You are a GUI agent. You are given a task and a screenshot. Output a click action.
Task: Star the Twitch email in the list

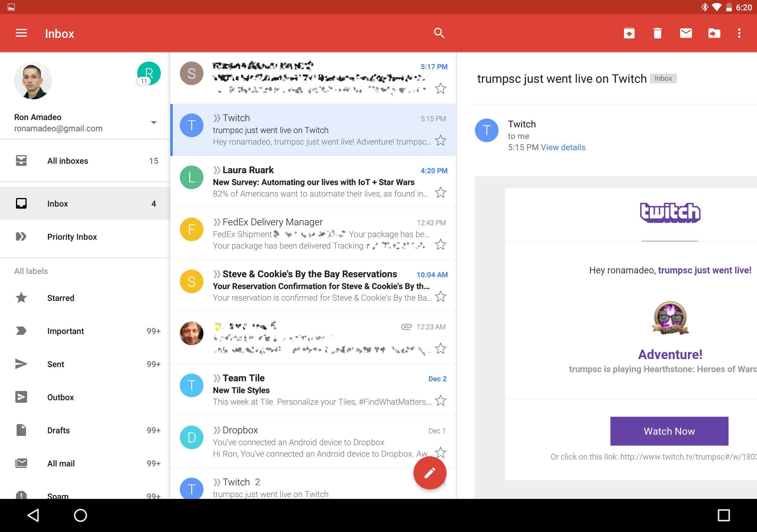click(x=441, y=141)
